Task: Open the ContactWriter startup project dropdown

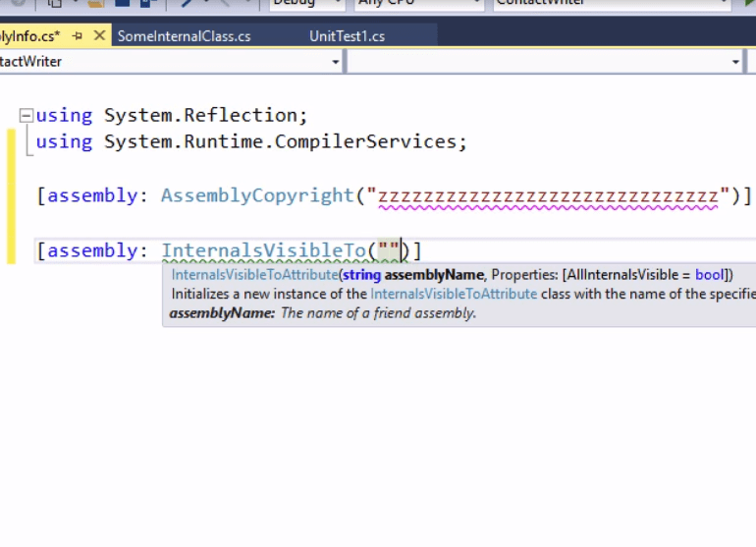Action: [611, 4]
